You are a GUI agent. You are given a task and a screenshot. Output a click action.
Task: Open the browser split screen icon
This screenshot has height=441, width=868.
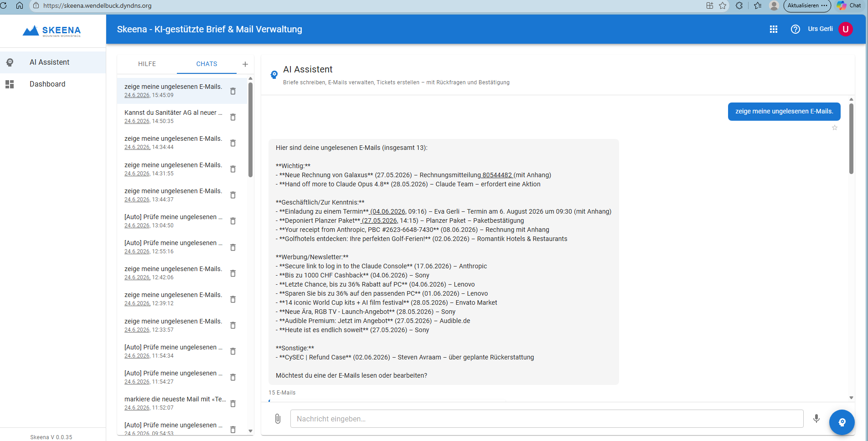click(x=710, y=5)
